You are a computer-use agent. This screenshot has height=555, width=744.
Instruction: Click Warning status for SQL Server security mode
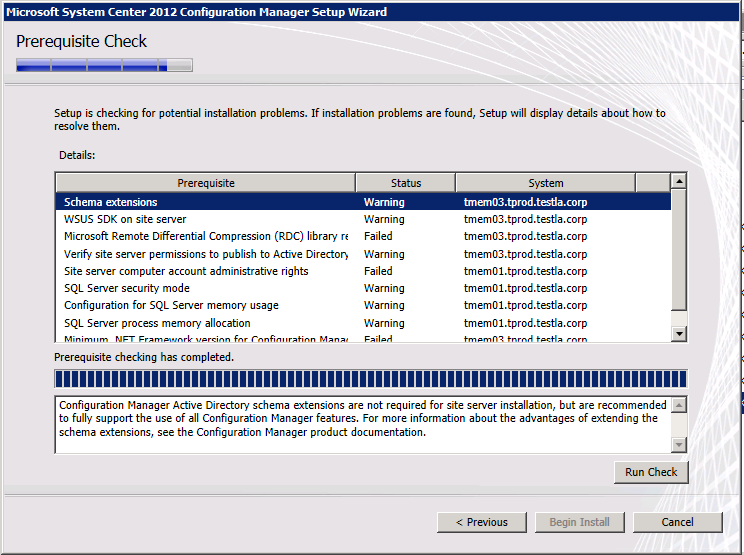click(x=384, y=288)
